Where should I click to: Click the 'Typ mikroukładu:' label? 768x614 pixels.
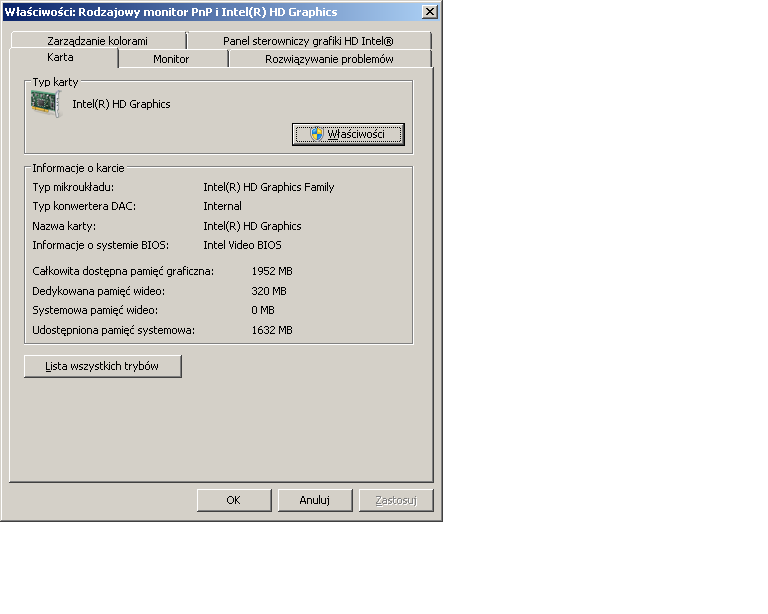tap(73, 187)
